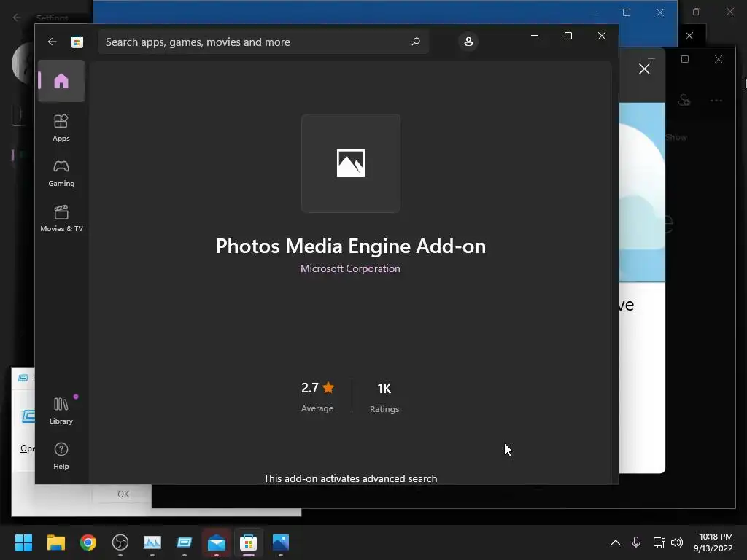Open the resource monitor taskbar icon
The image size is (747, 560).
(152, 542)
